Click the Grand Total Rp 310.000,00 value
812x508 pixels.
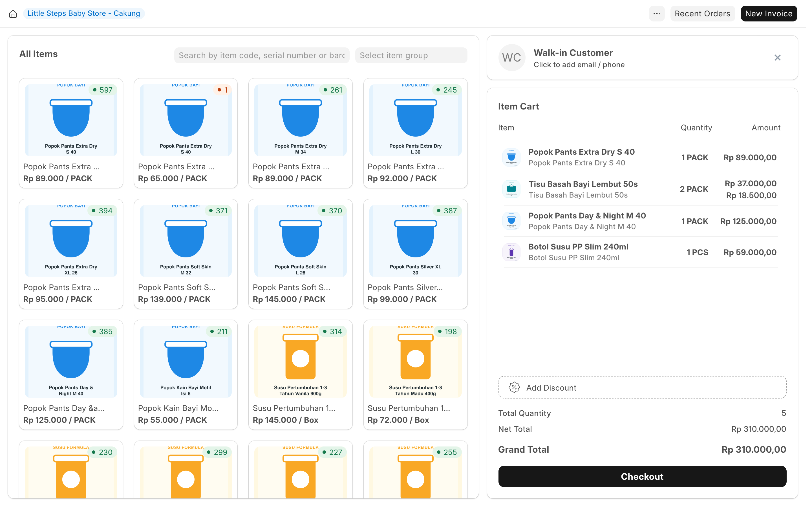tap(754, 450)
